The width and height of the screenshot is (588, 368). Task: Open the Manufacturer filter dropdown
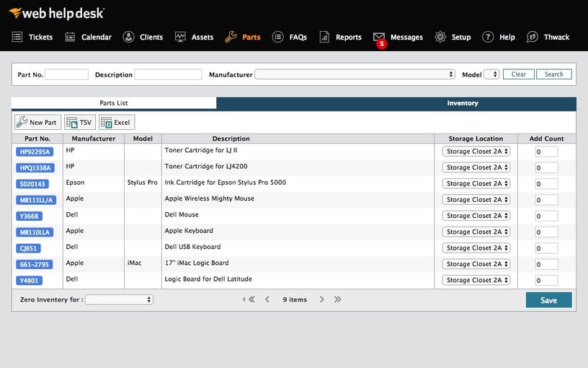pos(355,74)
